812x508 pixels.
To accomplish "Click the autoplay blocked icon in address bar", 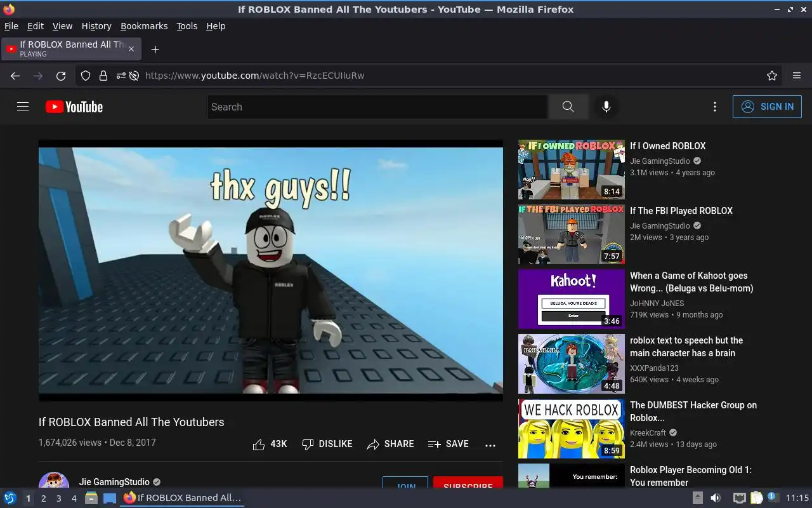I will point(134,76).
